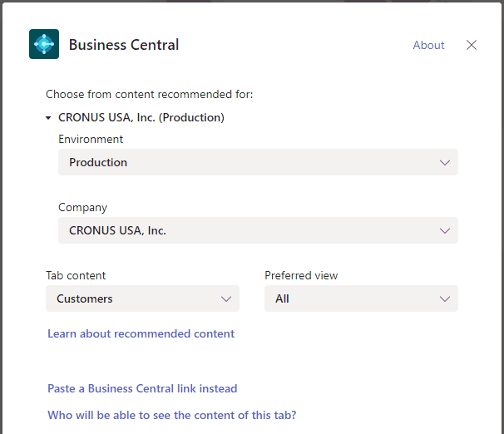This screenshot has height=434, width=504.
Task: Collapse the CRONUS USA, Inc. (Production) section
Action: point(48,118)
